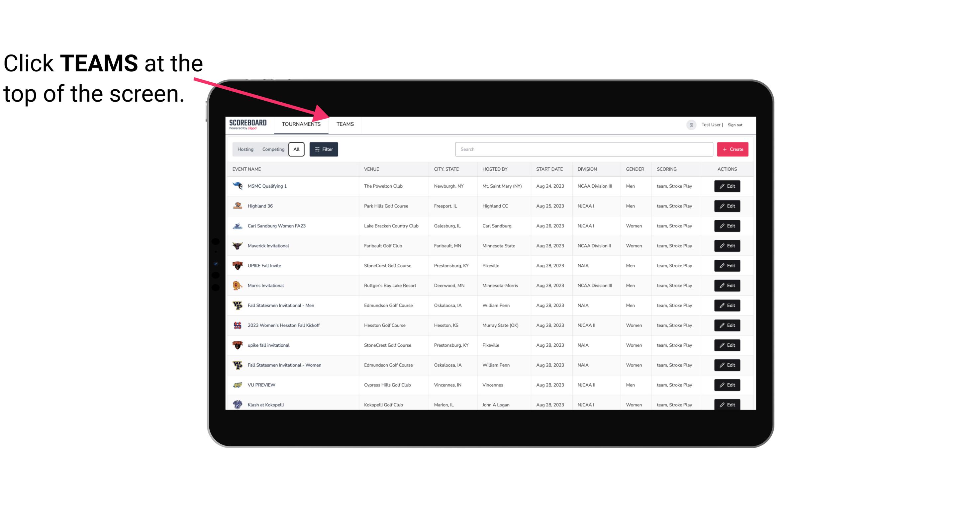Toggle the Hosting filter tab
Image resolution: width=980 pixels, height=527 pixels.
click(x=245, y=149)
